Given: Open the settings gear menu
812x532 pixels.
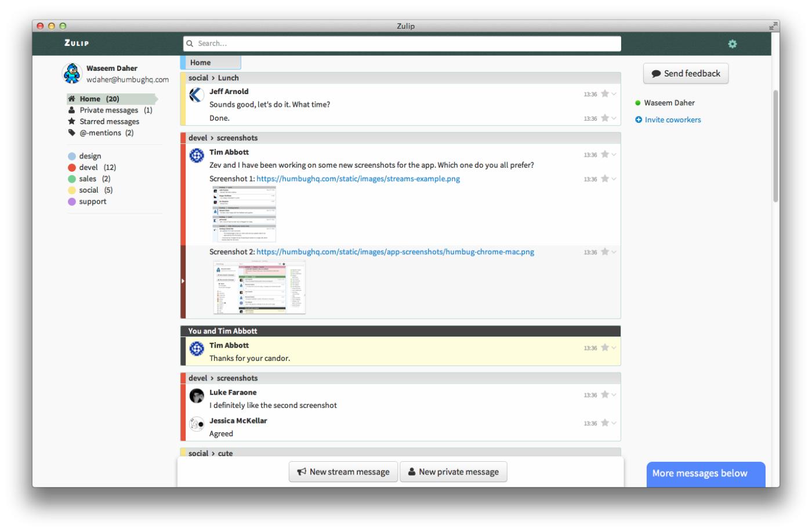Looking at the screenshot, I should click(x=733, y=44).
